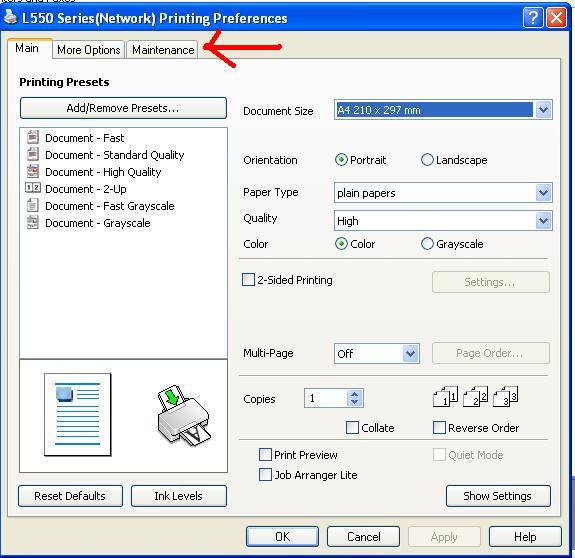Open the Multi-Page dropdown
This screenshot has width=575, height=558.
pyautogui.click(x=410, y=353)
